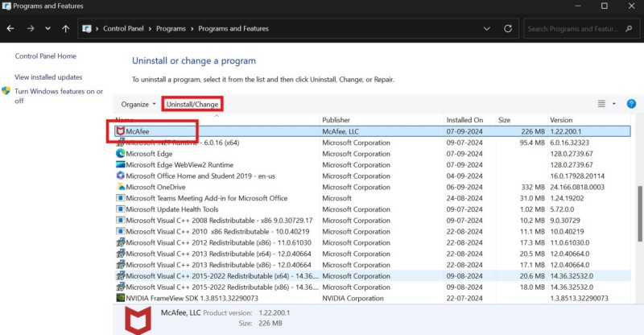Go to Control Panel Home
The height and width of the screenshot is (335, 644).
(x=45, y=56)
